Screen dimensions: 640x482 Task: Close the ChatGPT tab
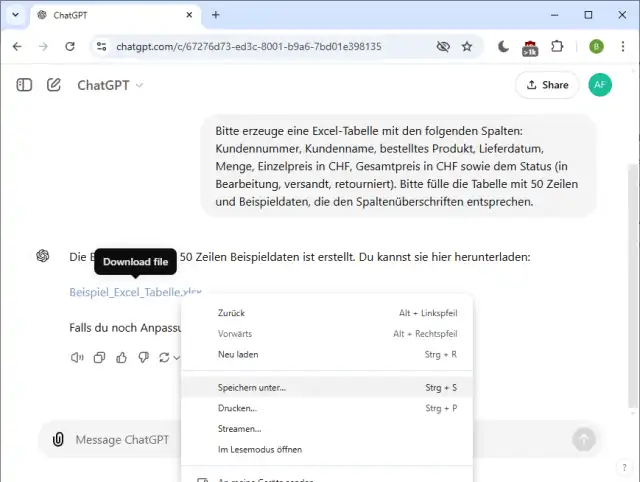click(189, 15)
